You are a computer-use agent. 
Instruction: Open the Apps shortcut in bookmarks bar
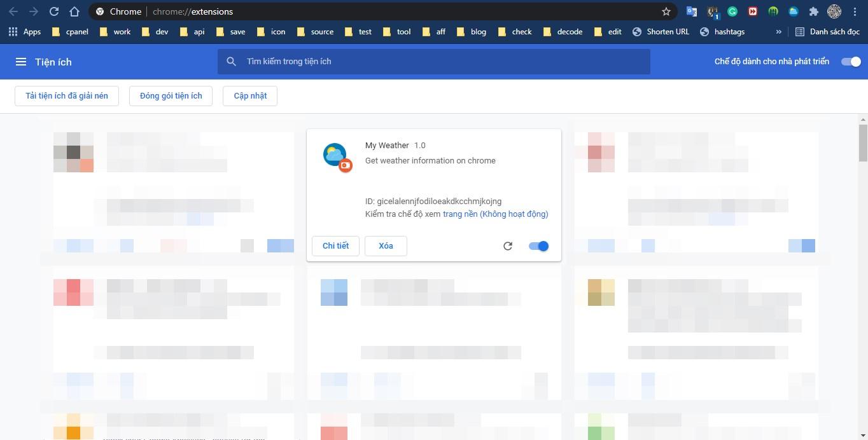[x=24, y=32]
